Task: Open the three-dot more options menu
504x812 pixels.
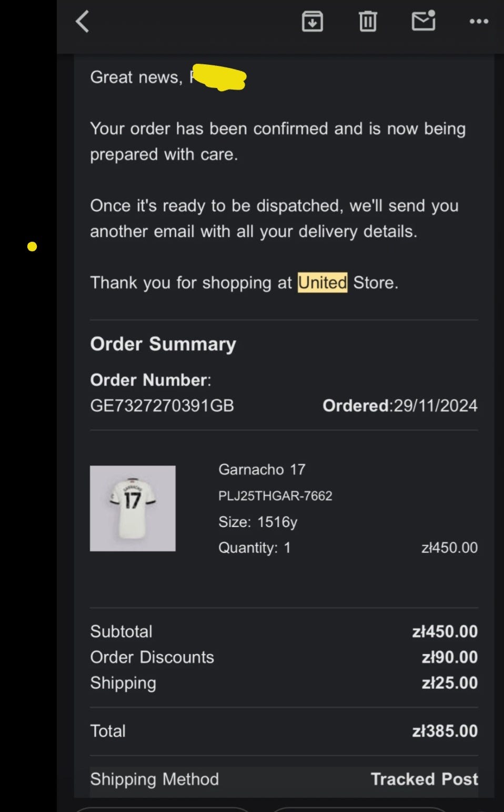Action: (x=479, y=22)
